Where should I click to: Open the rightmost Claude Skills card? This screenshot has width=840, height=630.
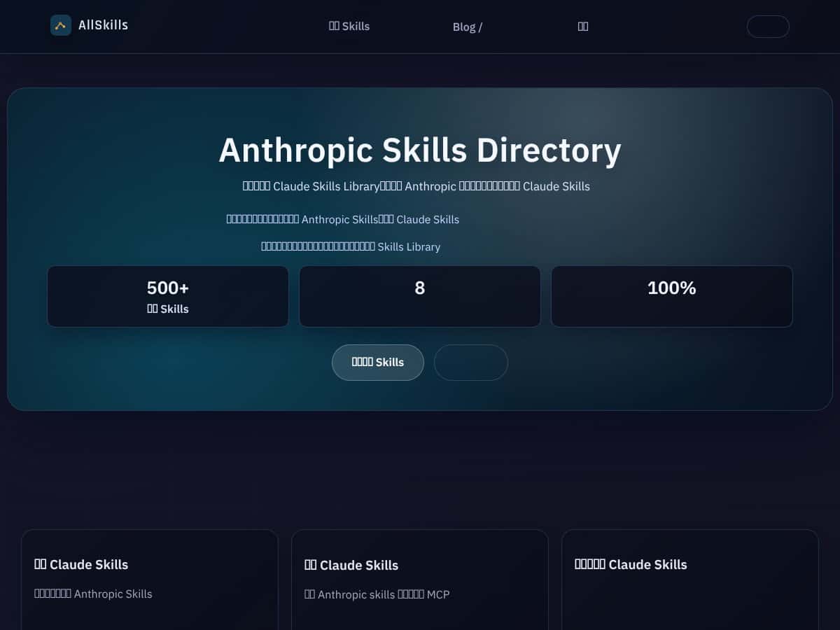coord(689,581)
